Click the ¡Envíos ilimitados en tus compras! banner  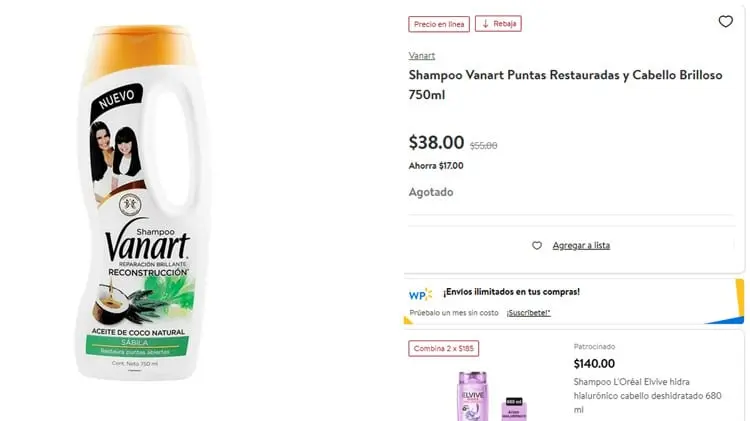click(574, 301)
